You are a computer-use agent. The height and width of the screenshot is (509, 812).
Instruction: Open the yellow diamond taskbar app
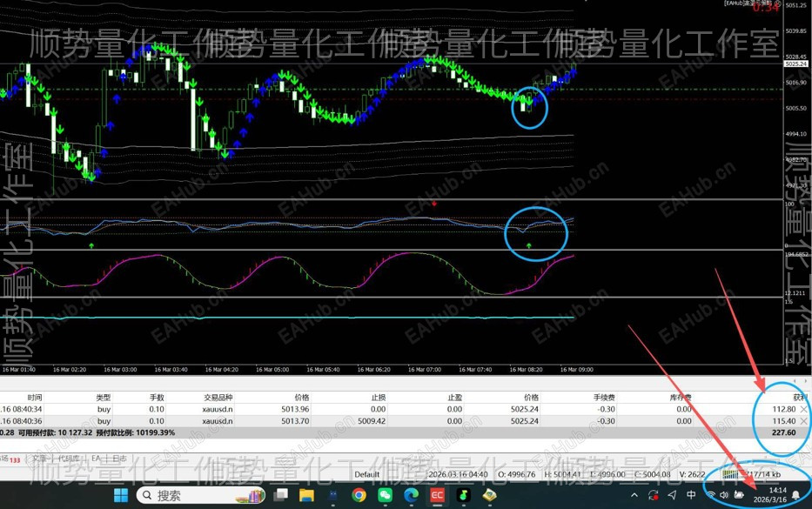click(x=489, y=496)
